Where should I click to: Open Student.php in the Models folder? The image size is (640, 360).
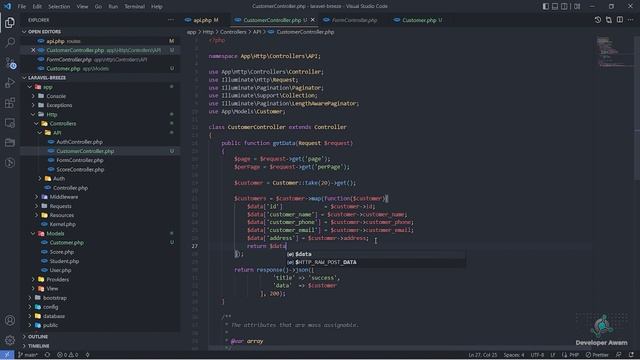click(64, 261)
